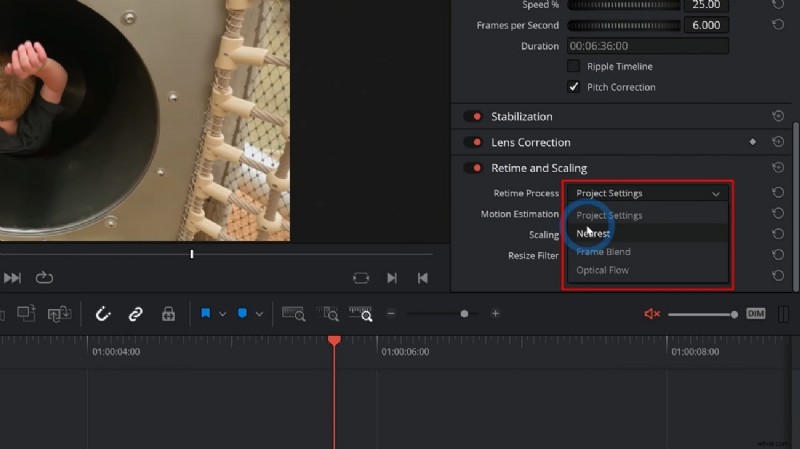Image resolution: width=800 pixels, height=449 pixels.
Task: Toggle DIM audio button
Action: (x=756, y=313)
